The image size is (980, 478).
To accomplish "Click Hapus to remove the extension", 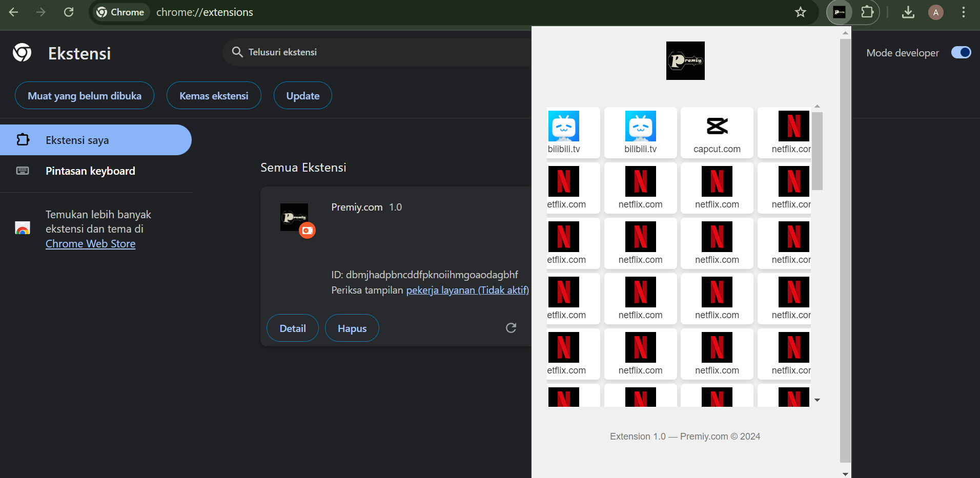I will (x=352, y=328).
